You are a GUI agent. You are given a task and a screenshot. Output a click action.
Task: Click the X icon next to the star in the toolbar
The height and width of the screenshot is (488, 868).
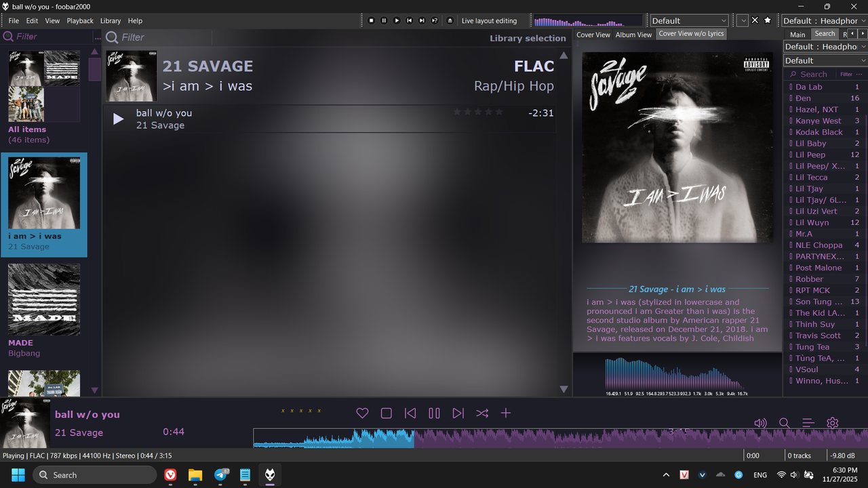pyautogui.click(x=755, y=20)
